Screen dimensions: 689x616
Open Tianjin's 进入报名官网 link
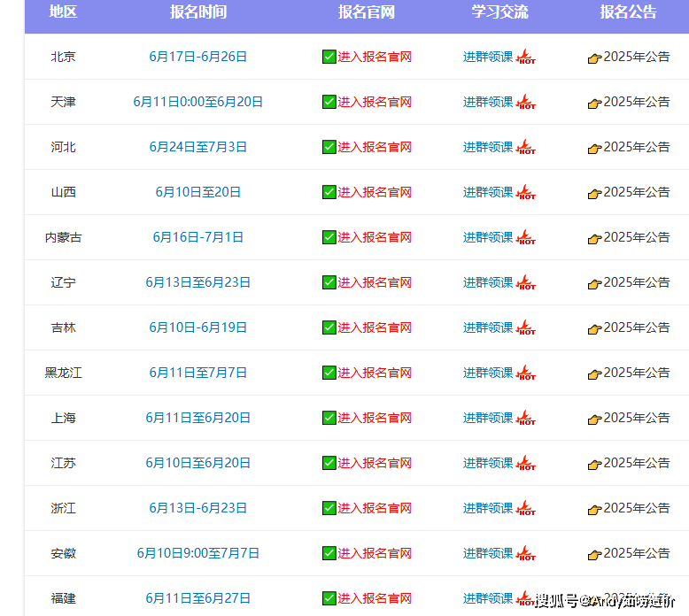[x=375, y=102]
